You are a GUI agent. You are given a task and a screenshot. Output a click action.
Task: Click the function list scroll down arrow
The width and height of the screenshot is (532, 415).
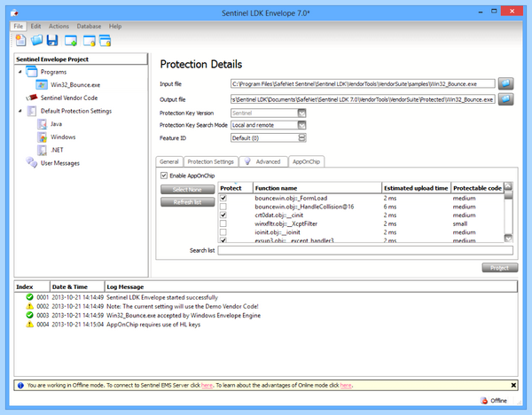[x=508, y=238]
